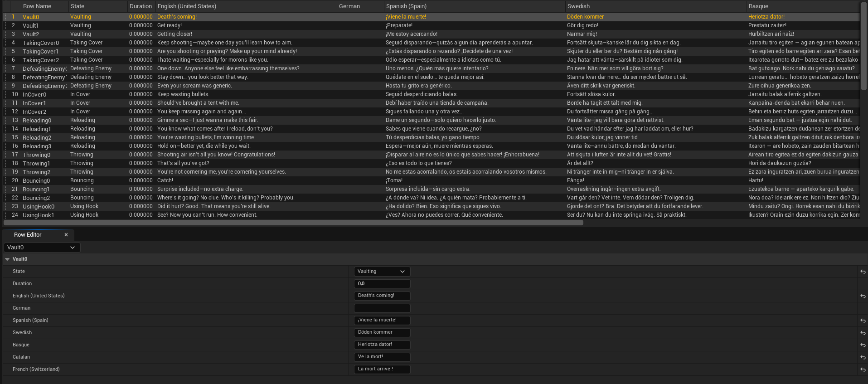Open the Vault0 row selector dropdown
Image resolution: width=868 pixels, height=384 pixels.
click(x=42, y=248)
